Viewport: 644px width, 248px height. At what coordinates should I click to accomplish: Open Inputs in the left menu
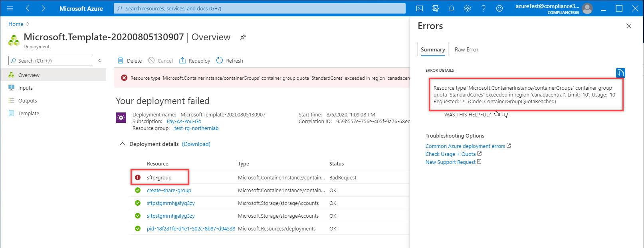coord(53,88)
